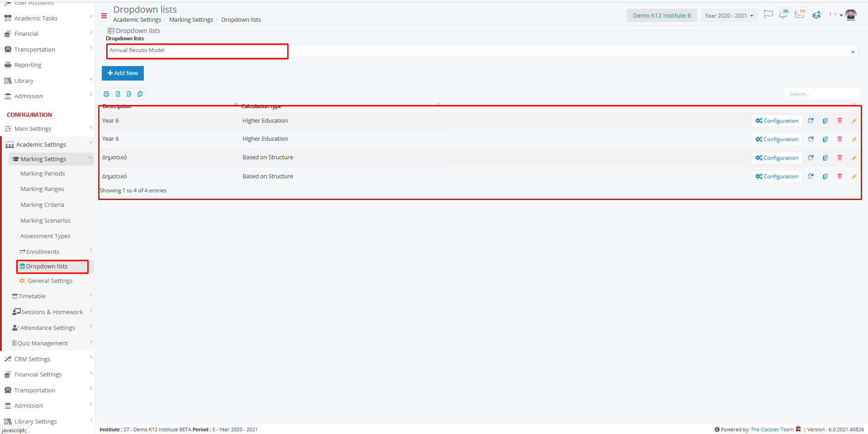Viewport: 868px width, 434px height.
Task: Click inside the Search field
Action: pos(822,94)
